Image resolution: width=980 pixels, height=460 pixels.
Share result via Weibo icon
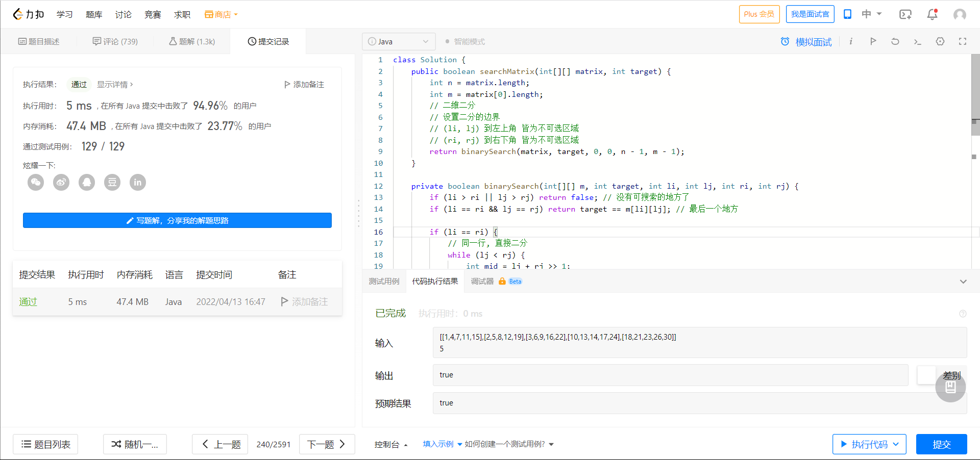click(61, 182)
